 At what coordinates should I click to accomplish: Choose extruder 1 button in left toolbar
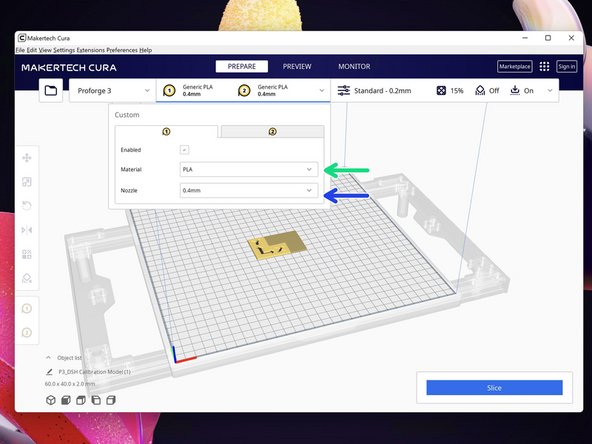[x=27, y=309]
